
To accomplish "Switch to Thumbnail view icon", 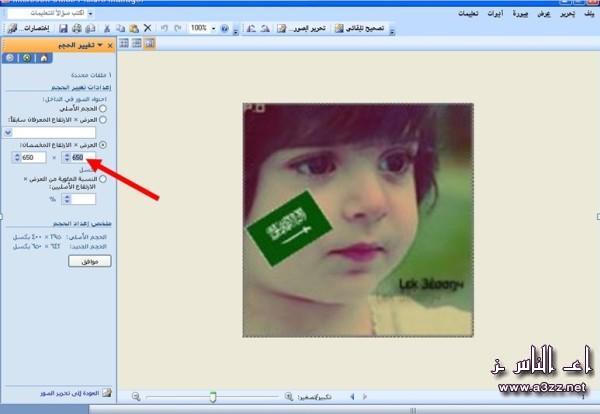I will (124, 43).
